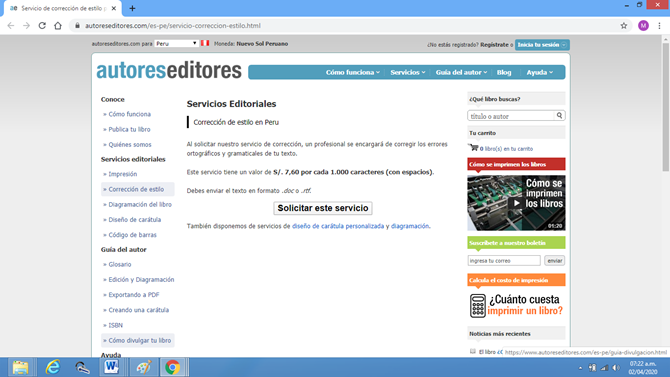Open the Chrome profile avatar M

(643, 26)
